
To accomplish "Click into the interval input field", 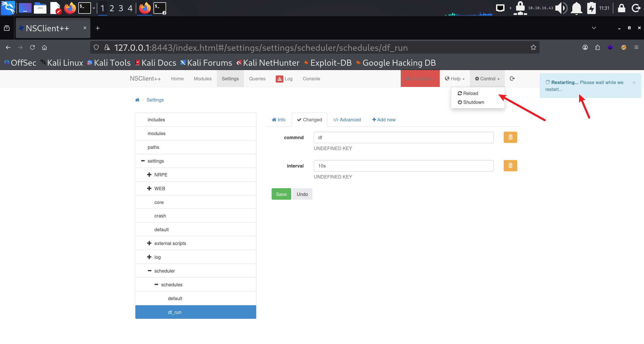I will click(x=403, y=166).
